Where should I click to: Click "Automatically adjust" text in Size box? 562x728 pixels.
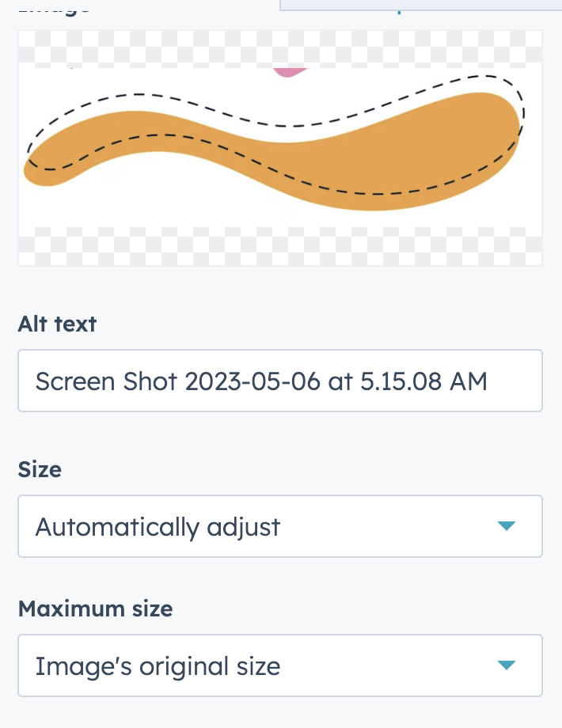click(158, 528)
